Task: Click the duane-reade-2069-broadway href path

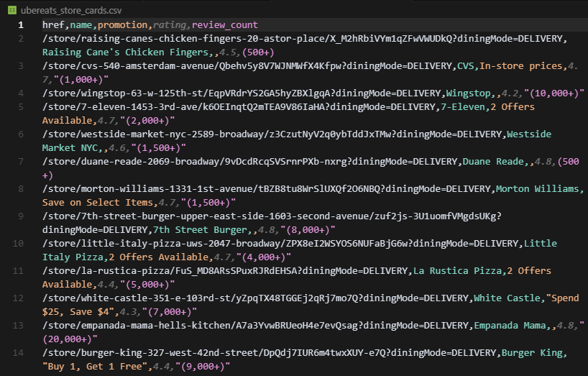Action: 249,161
